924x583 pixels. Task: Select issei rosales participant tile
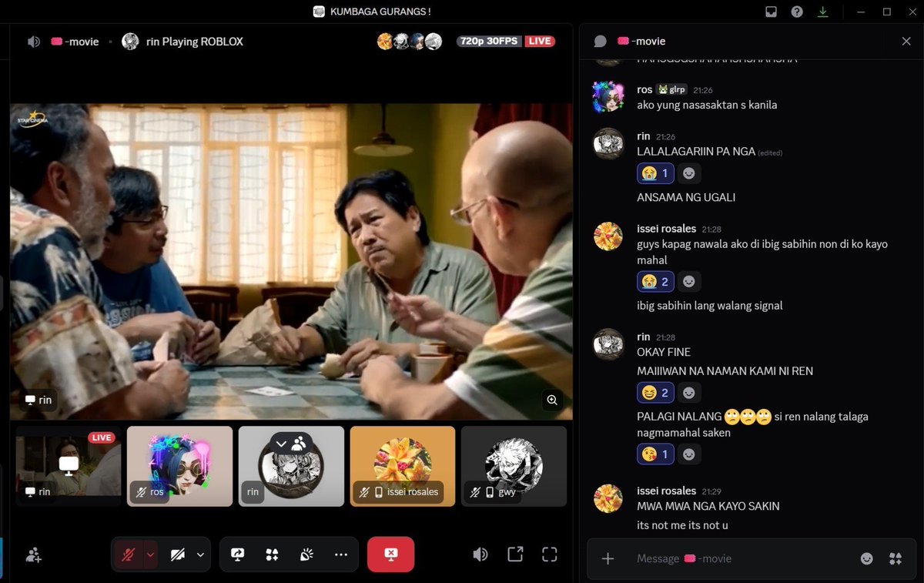(403, 466)
